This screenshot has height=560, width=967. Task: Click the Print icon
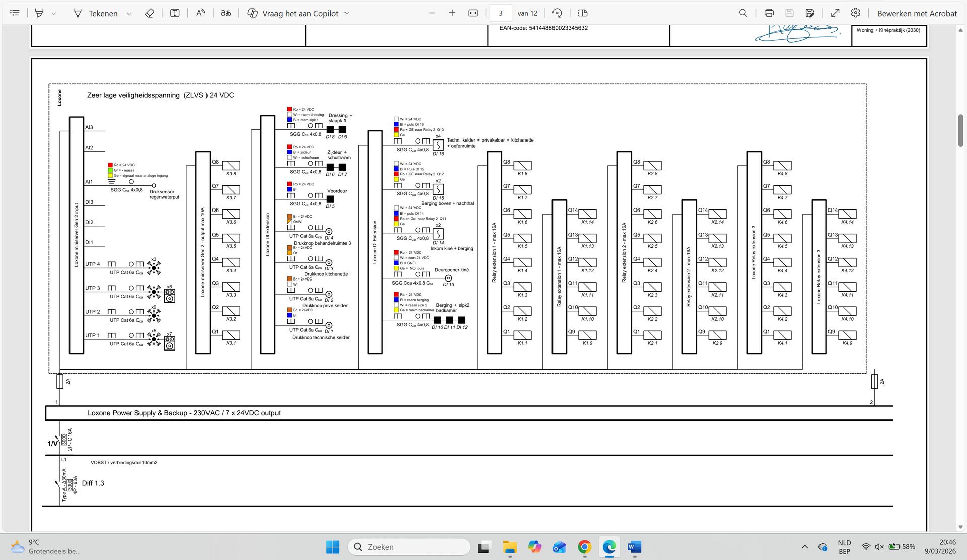pyautogui.click(x=769, y=13)
